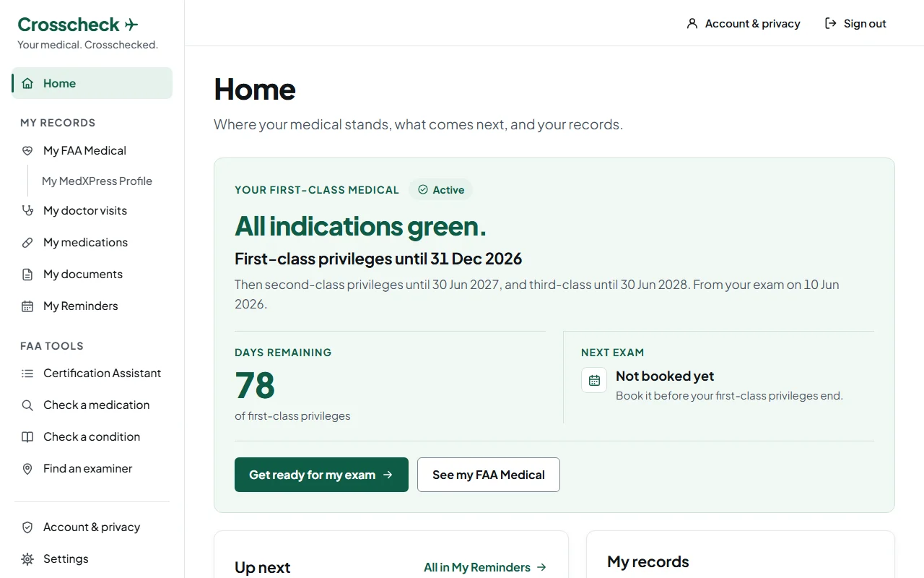924x578 pixels.
Task: Click the Crosscheck brand name
Action: [69, 25]
